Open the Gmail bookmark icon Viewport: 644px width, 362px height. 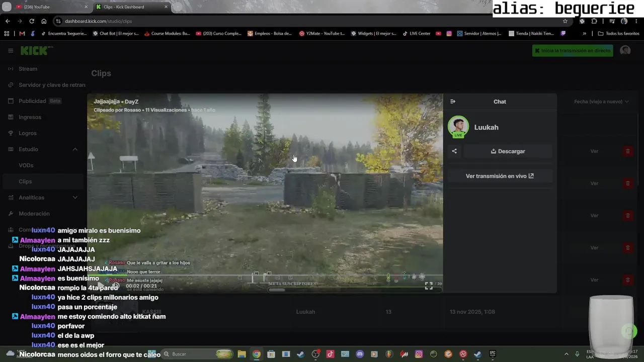(22, 34)
